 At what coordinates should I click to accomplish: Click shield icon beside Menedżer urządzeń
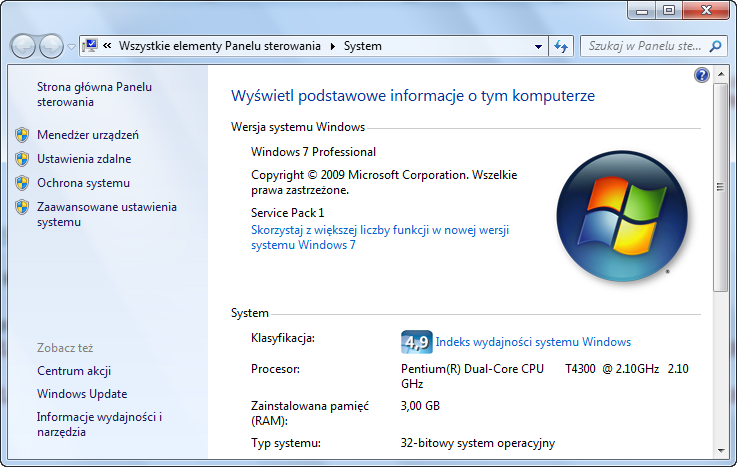tap(22, 135)
